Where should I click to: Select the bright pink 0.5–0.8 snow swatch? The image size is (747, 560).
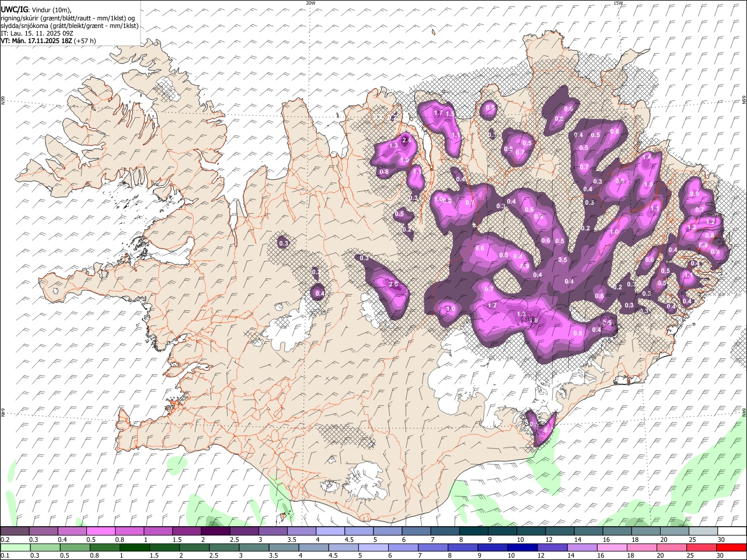[101, 531]
